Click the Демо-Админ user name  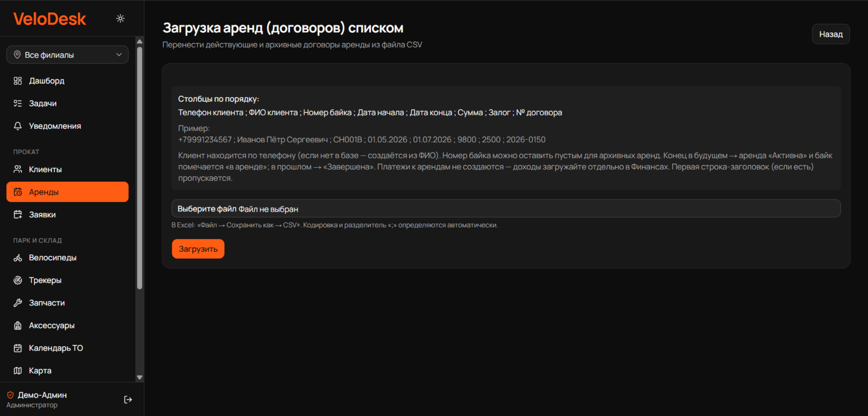pyautogui.click(x=42, y=395)
